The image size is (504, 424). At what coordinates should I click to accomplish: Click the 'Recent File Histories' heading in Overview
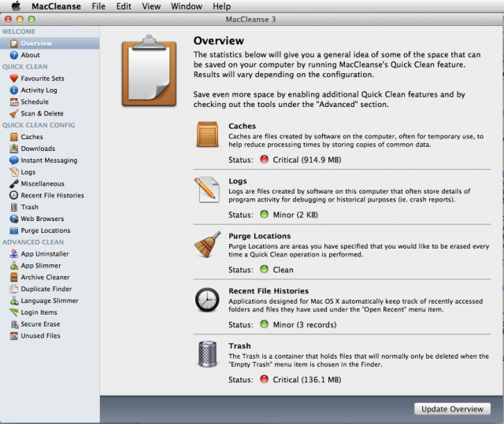coord(269,291)
